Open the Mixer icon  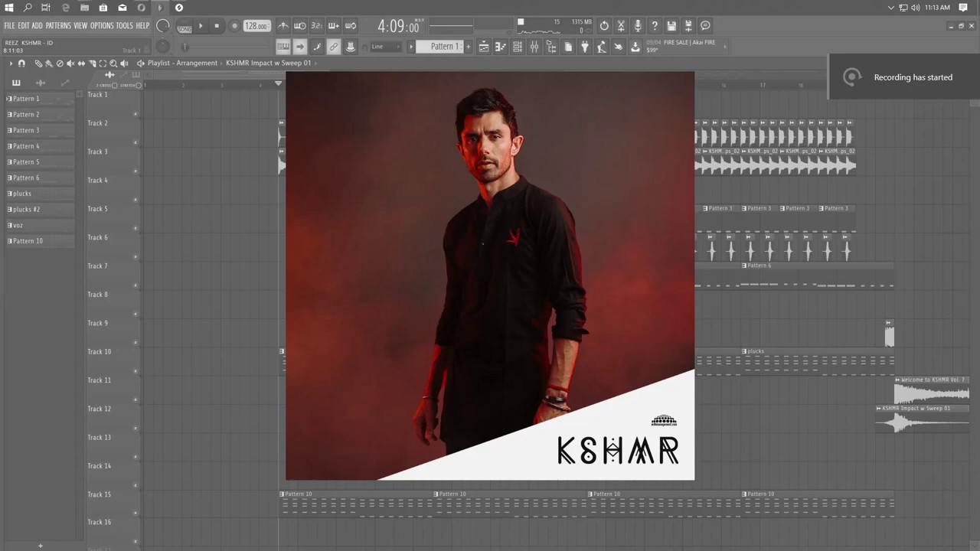[x=534, y=47]
